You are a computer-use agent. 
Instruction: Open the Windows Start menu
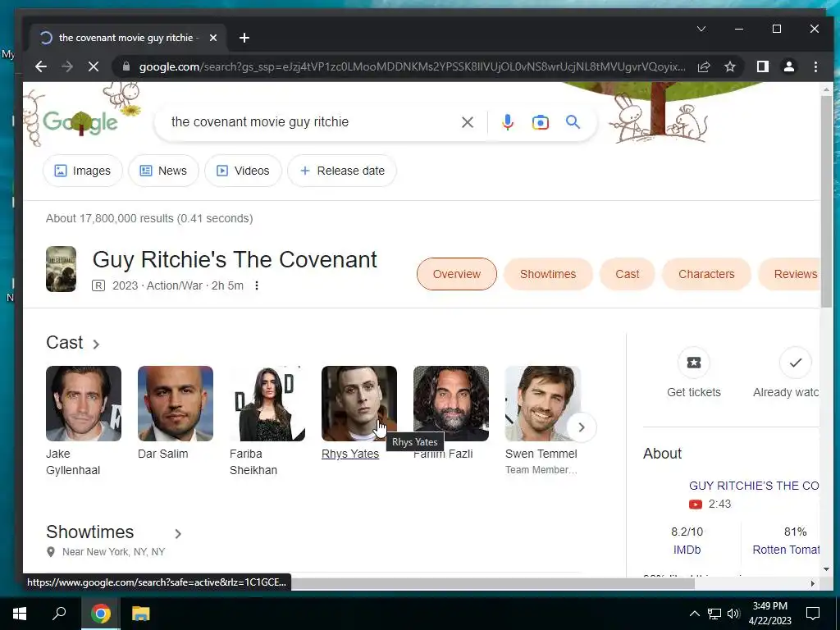pos(20,614)
